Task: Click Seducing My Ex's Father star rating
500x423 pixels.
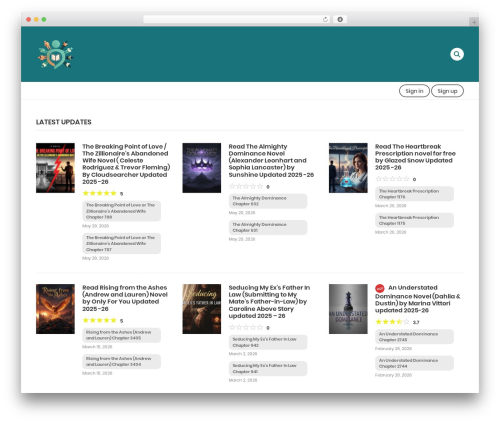Action: point(246,327)
